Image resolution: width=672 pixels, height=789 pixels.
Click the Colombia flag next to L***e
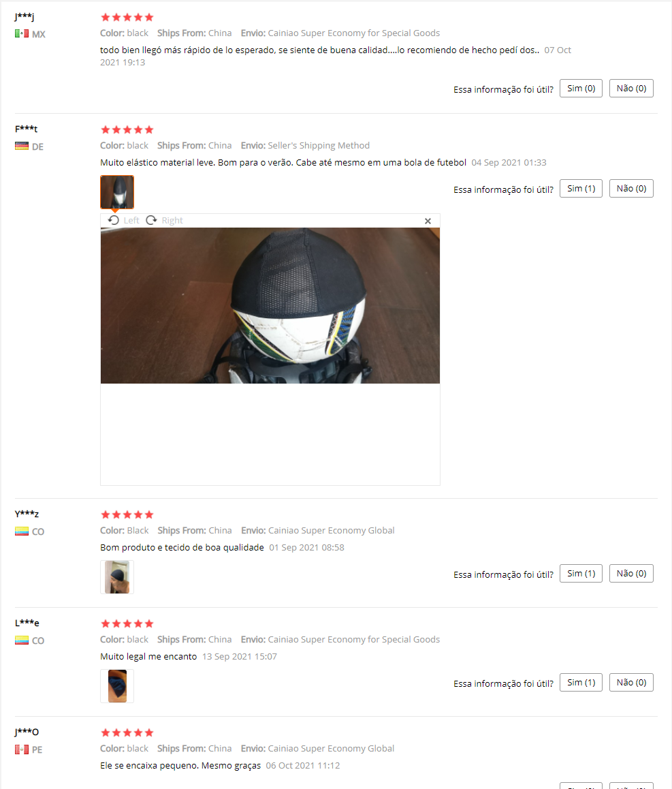tap(22, 640)
